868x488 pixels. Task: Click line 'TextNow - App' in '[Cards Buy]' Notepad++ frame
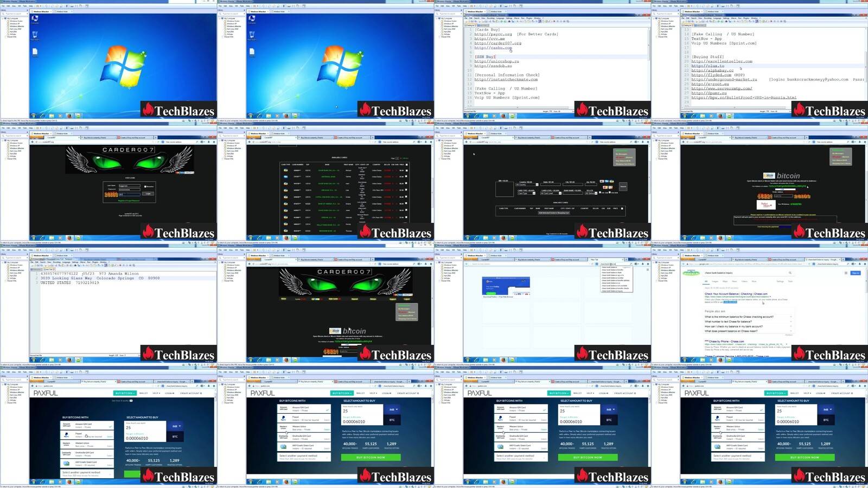[490, 93]
